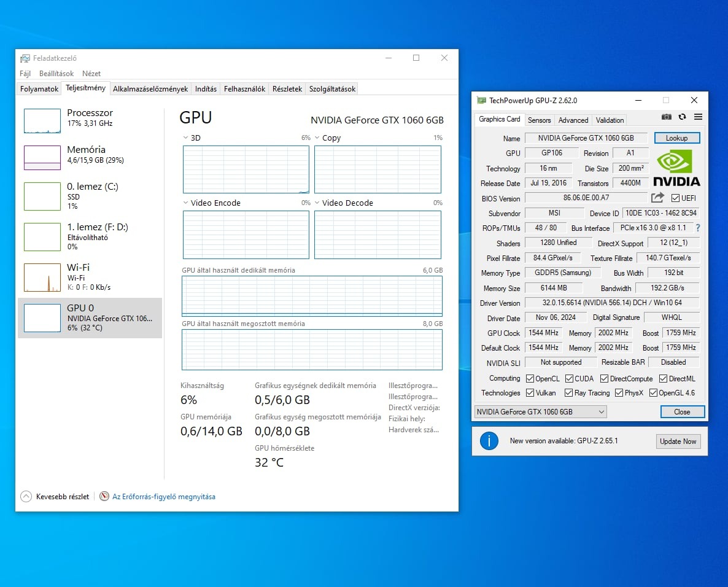Toggle the OpenGL 4.6 checkbox
Screen dimensions: 728x587
coord(653,393)
